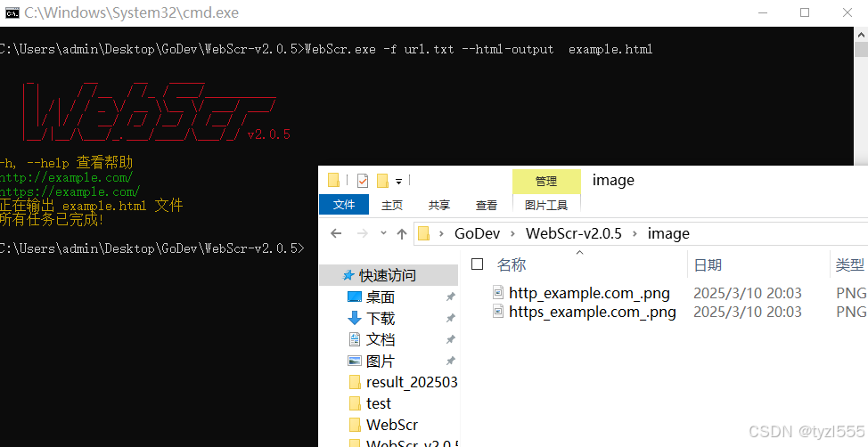Viewport: 868px width, 447px height.
Task: Click pin icon next to 图片
Action: 451,361
